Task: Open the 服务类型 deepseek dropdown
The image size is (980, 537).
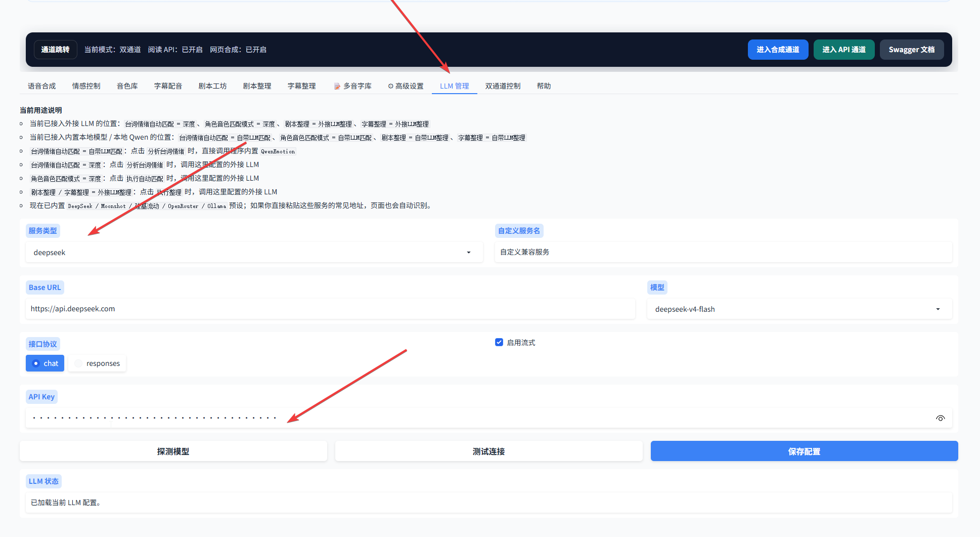Action: point(254,253)
